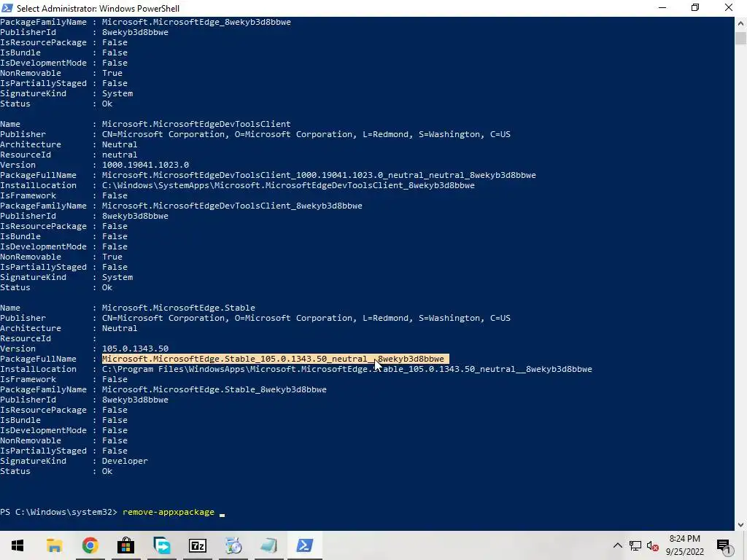The height and width of the screenshot is (560, 747).
Task: Open the Windows Start menu
Action: click(18, 545)
